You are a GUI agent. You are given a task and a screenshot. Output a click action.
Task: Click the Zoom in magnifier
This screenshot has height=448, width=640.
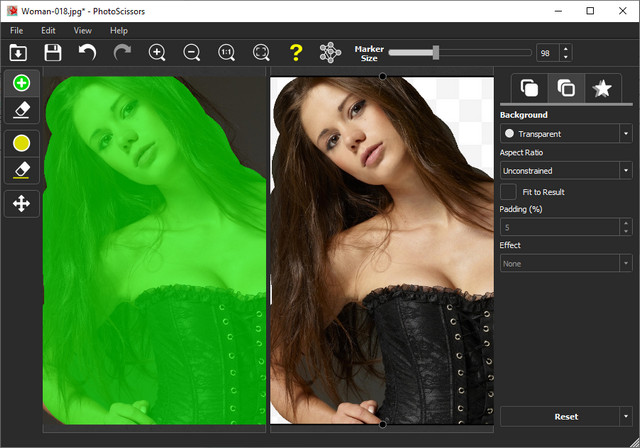point(157,52)
